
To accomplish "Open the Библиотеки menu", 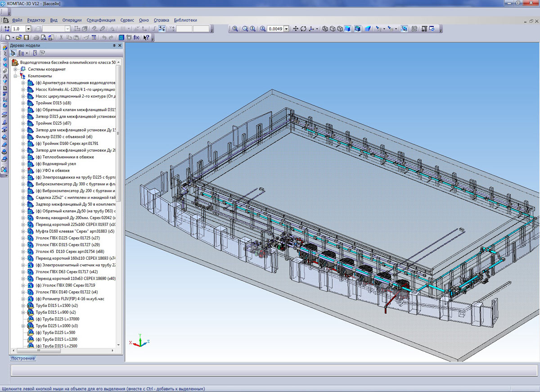I will [x=185, y=20].
